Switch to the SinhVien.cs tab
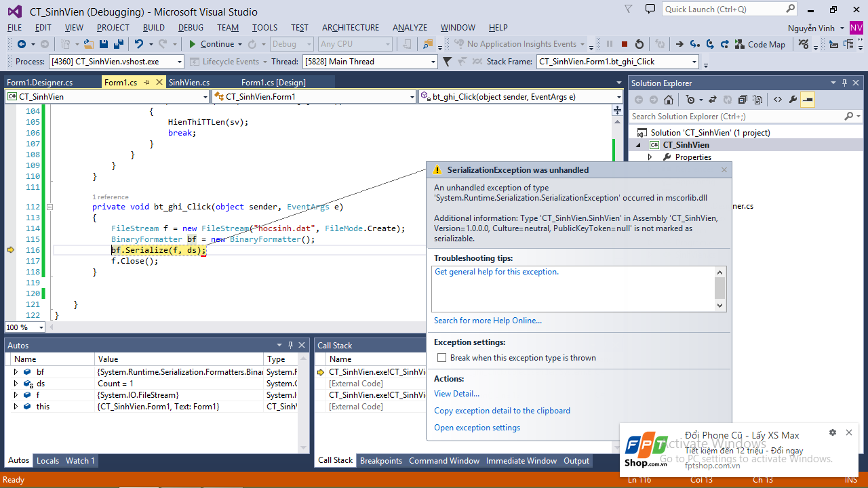The height and width of the screenshot is (488, 868). pos(189,83)
